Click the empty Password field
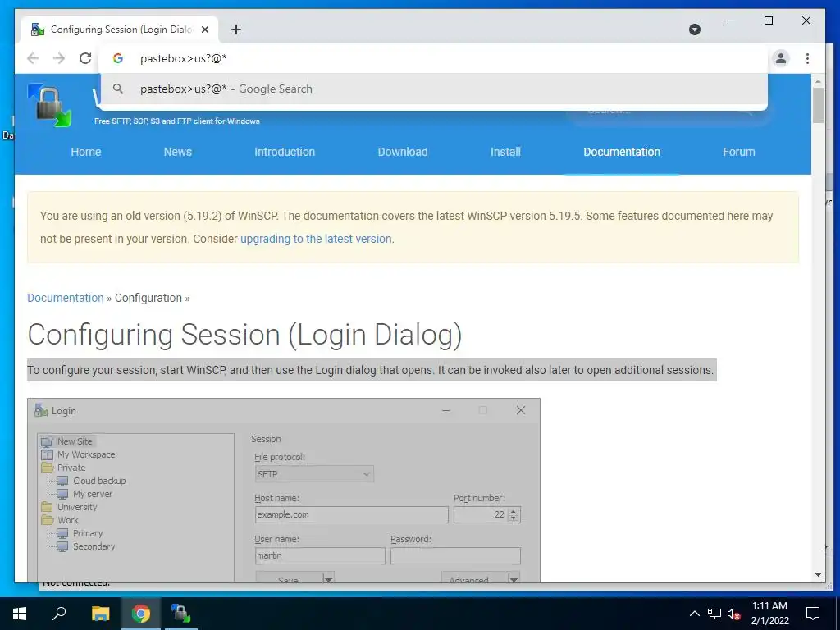The height and width of the screenshot is (630, 840). [x=455, y=555]
